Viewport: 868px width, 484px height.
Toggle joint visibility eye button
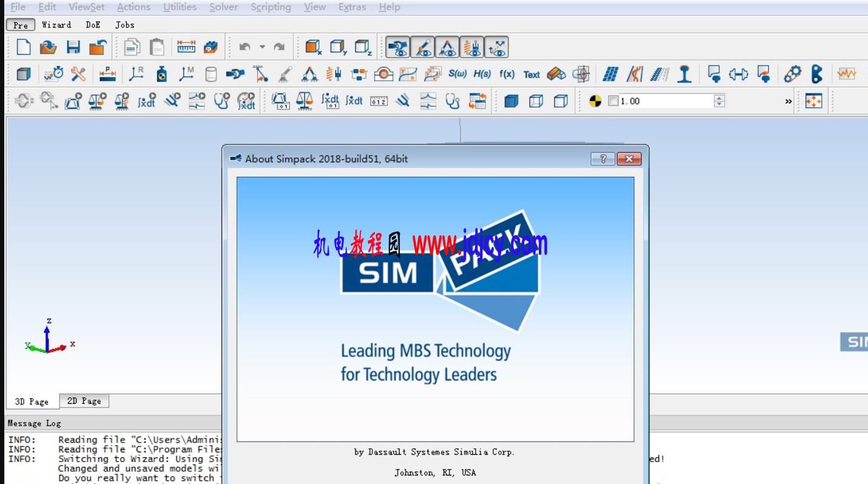(398, 47)
